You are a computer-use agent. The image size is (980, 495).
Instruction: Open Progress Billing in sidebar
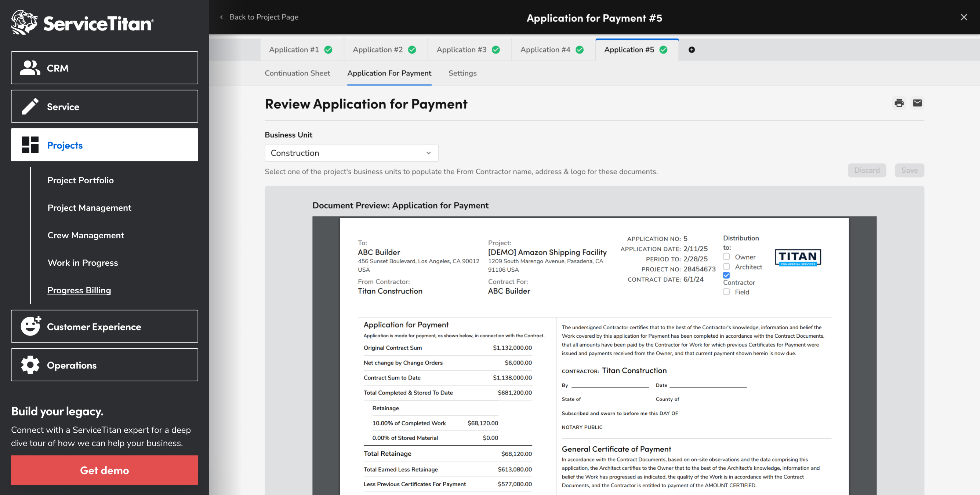(79, 290)
